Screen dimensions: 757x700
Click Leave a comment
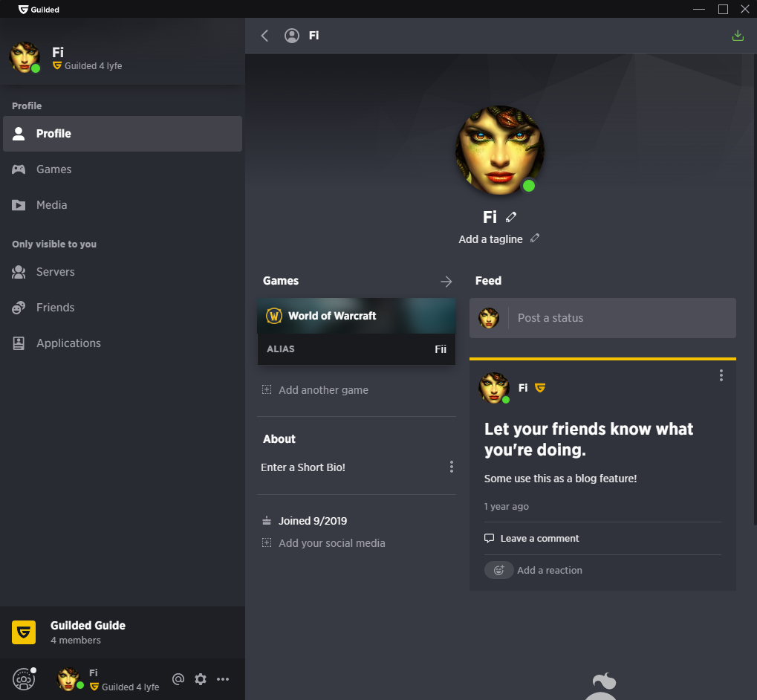coord(539,538)
